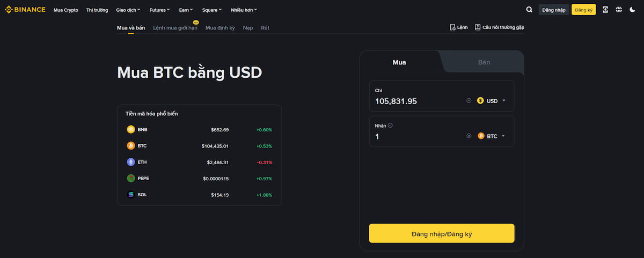Select the Nạp tab

click(x=248, y=27)
